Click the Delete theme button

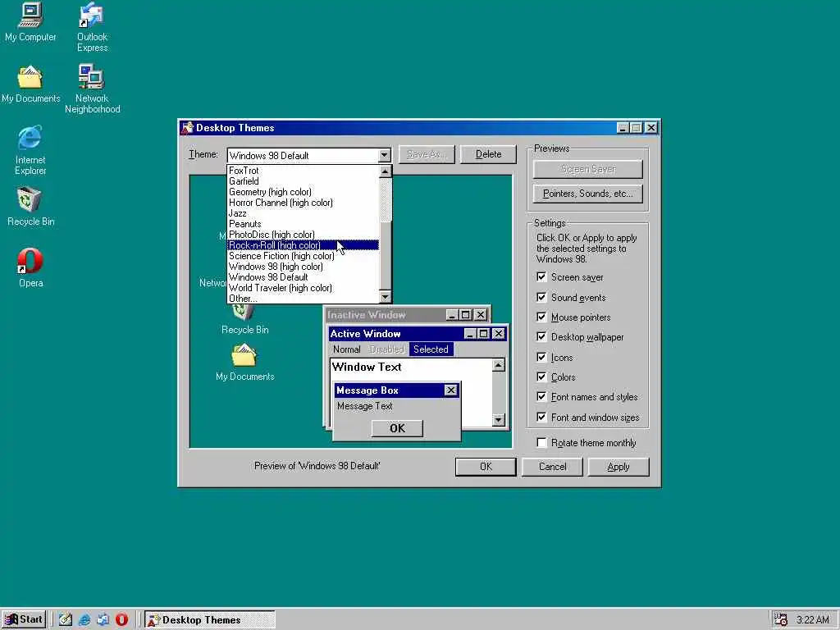(488, 154)
